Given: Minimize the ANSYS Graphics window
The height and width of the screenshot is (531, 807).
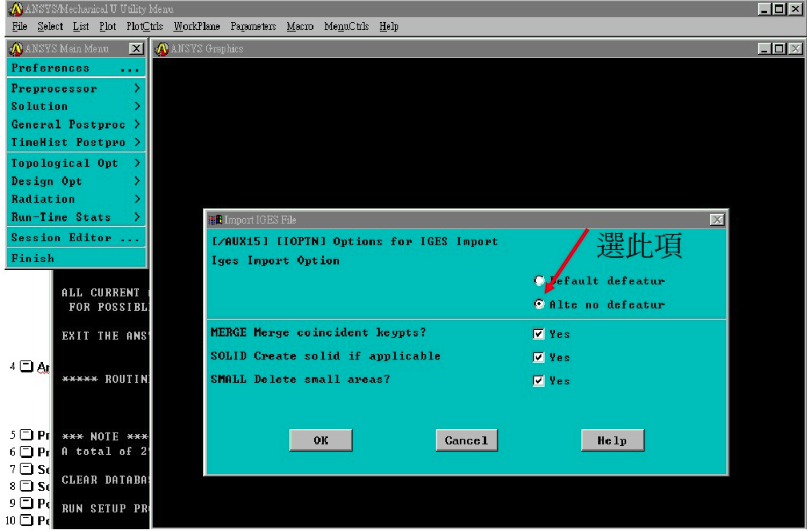Looking at the screenshot, I should (x=765, y=48).
